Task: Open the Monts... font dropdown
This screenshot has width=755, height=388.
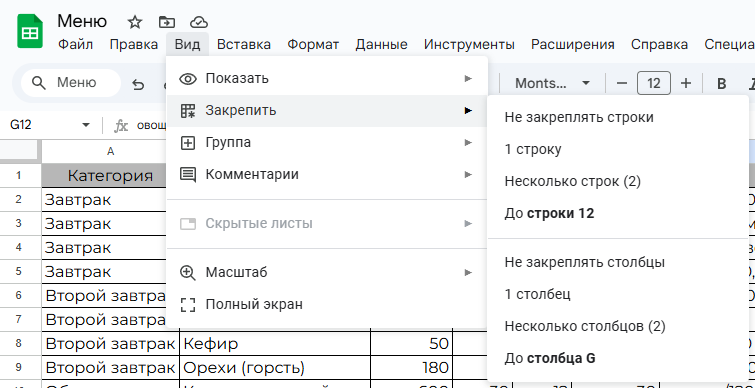Action: (x=552, y=83)
